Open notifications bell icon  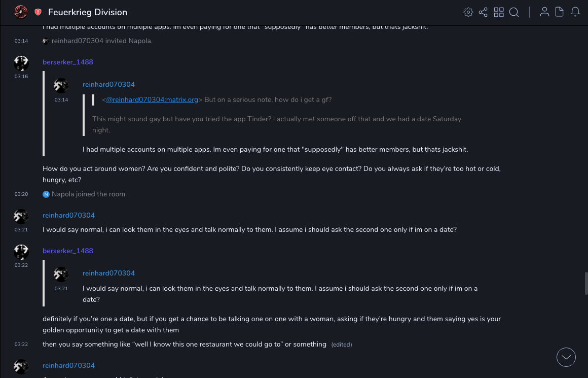[575, 12]
